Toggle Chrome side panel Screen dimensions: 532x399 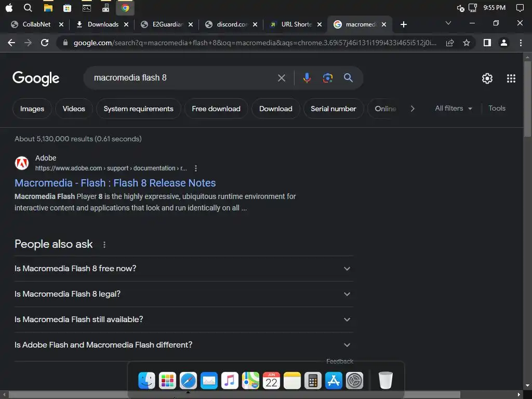487,43
